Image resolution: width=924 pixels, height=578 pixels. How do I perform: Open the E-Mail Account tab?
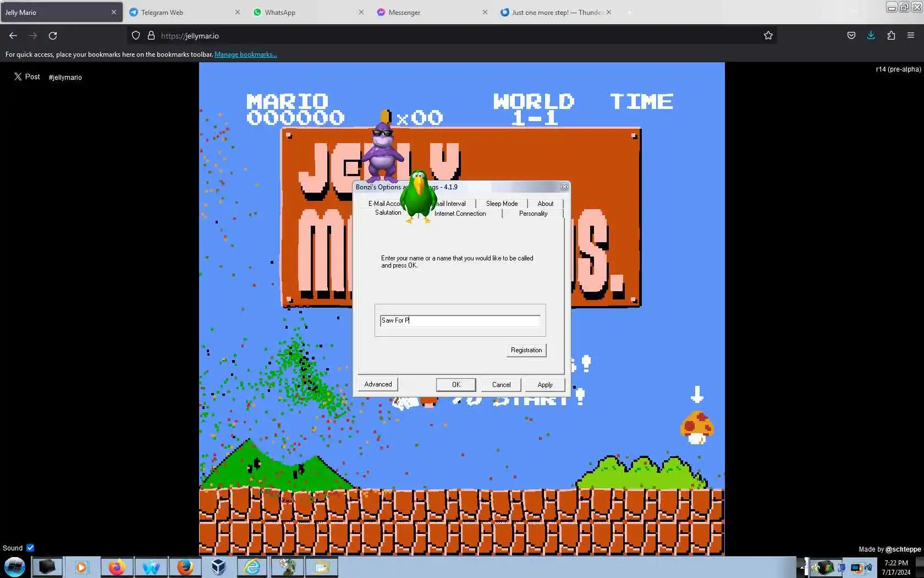(x=384, y=204)
